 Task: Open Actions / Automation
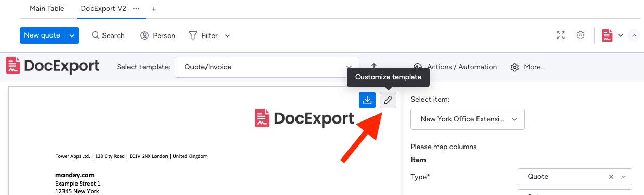455,67
